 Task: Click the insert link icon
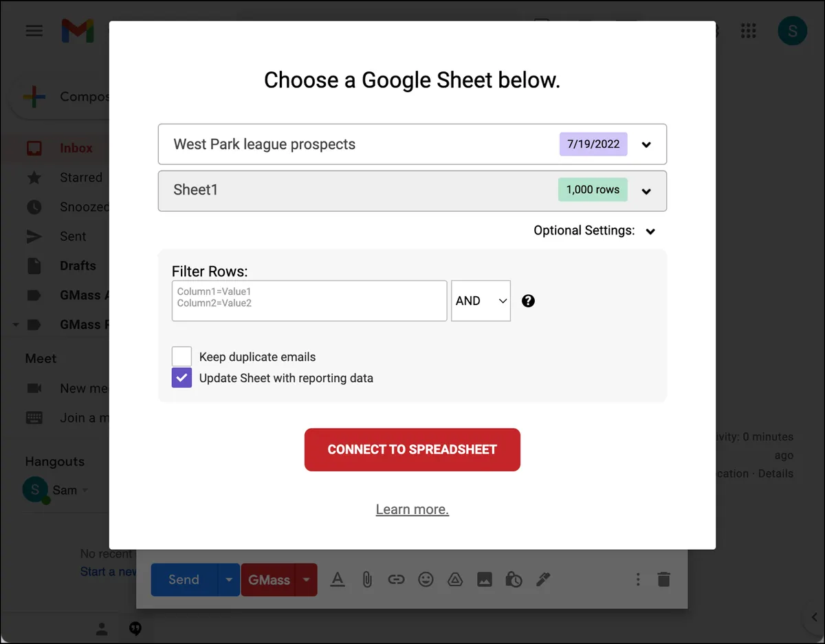(x=396, y=580)
